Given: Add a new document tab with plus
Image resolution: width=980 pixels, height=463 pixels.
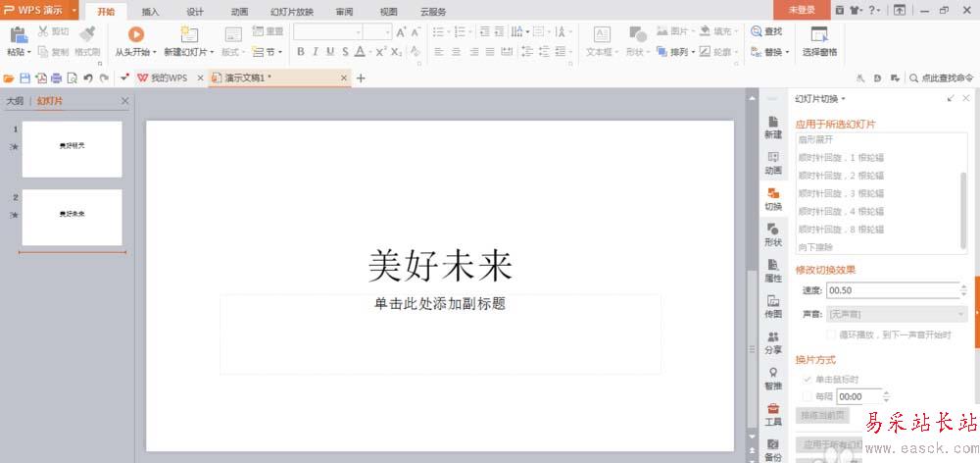Looking at the screenshot, I should pyautogui.click(x=361, y=78).
